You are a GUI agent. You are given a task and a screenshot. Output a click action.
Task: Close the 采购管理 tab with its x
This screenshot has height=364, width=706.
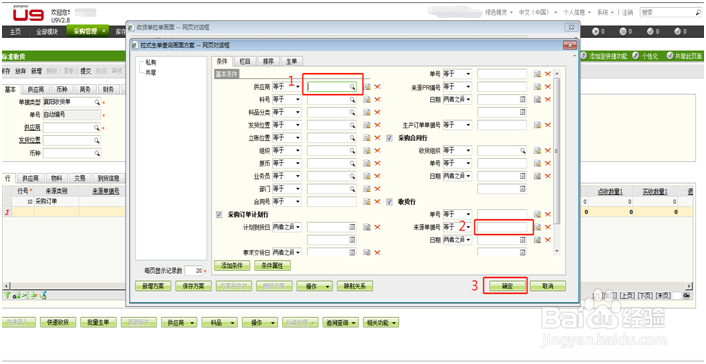[x=103, y=31]
